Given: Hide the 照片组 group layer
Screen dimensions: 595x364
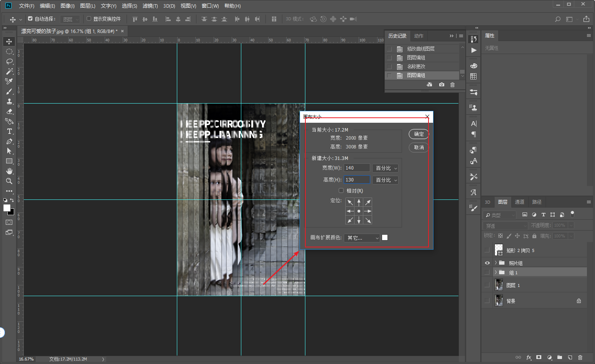Looking at the screenshot, I should pyautogui.click(x=487, y=263).
